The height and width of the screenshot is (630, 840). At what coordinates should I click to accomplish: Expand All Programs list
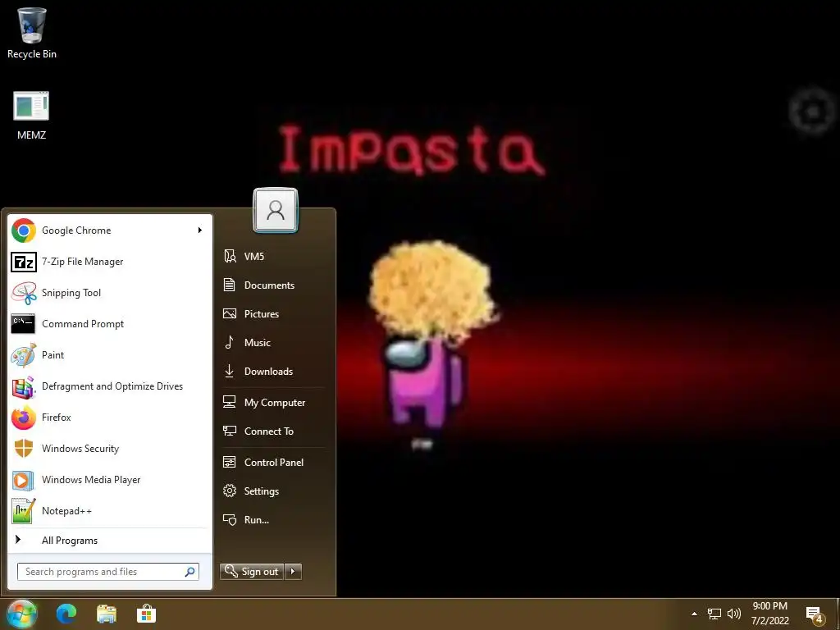(110, 540)
